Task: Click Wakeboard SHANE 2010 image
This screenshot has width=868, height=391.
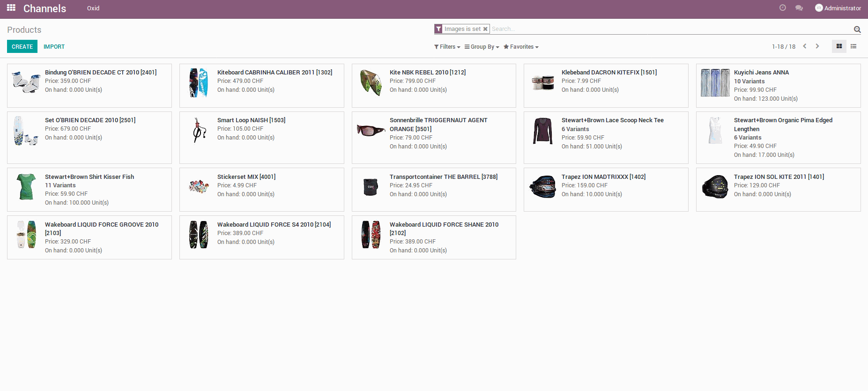Action: pos(371,235)
